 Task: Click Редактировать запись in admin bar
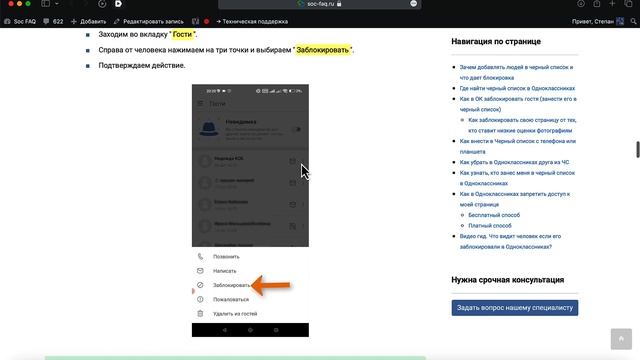149,21
